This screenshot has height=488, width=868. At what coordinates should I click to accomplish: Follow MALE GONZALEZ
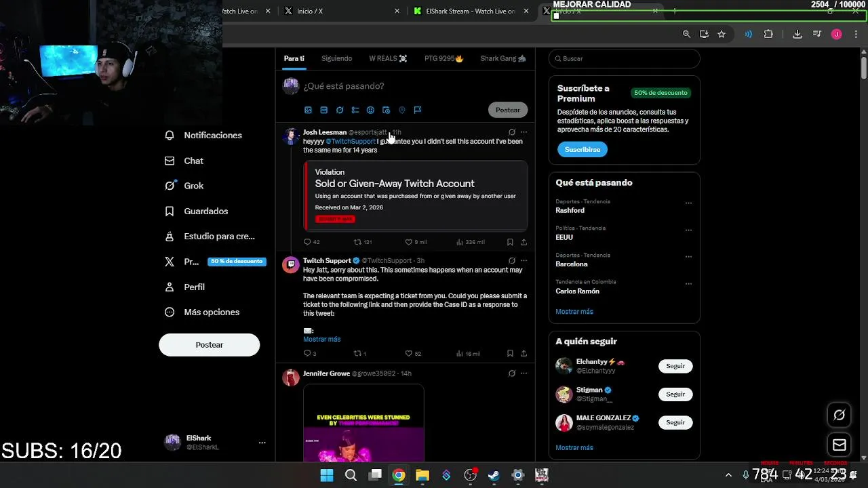pos(675,422)
